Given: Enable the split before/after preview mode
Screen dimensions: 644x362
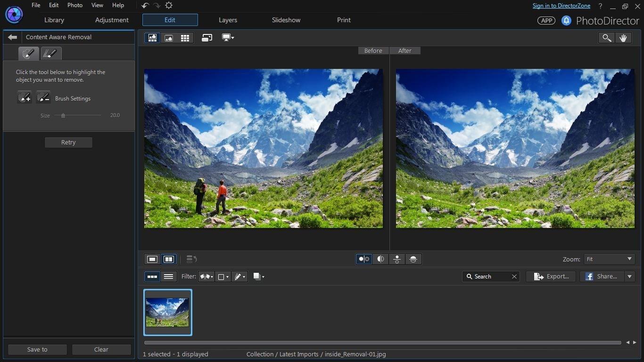Looking at the screenshot, I should pyautogui.click(x=380, y=259).
